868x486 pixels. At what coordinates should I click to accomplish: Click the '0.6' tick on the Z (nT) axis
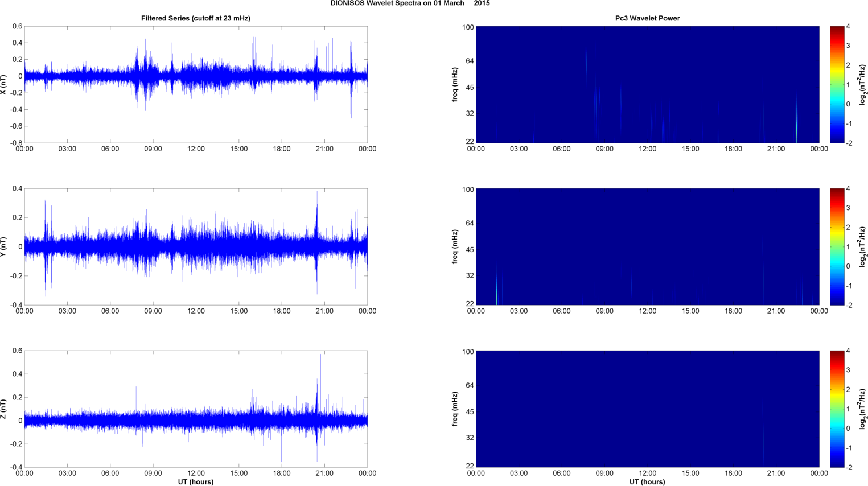click(18, 351)
